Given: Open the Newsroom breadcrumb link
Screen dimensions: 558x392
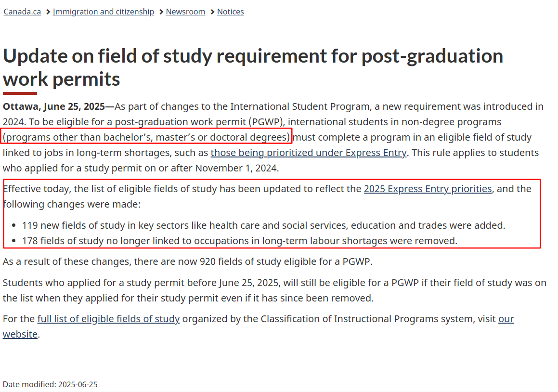Looking at the screenshot, I should pyautogui.click(x=185, y=12).
